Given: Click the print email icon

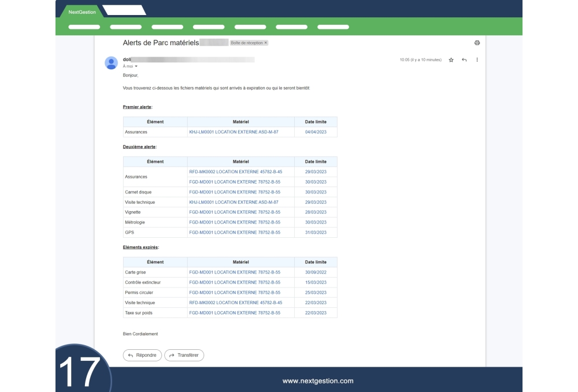Looking at the screenshot, I should (477, 43).
